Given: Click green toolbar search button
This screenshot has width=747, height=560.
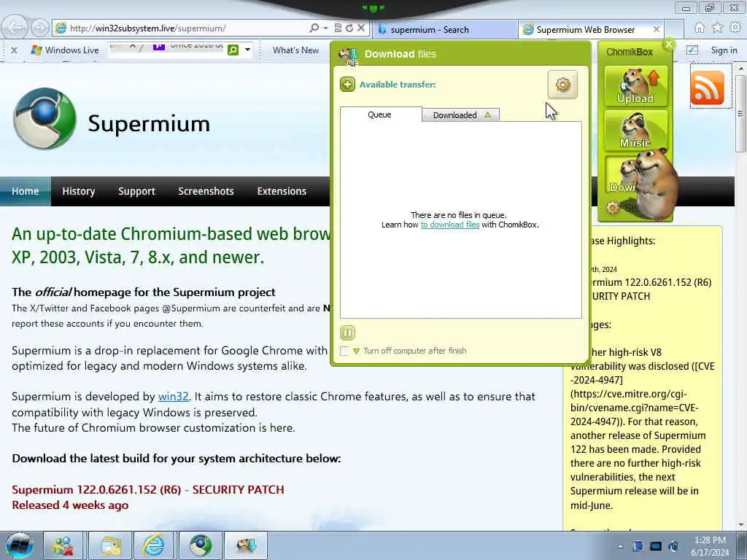Looking at the screenshot, I should tap(233, 50).
